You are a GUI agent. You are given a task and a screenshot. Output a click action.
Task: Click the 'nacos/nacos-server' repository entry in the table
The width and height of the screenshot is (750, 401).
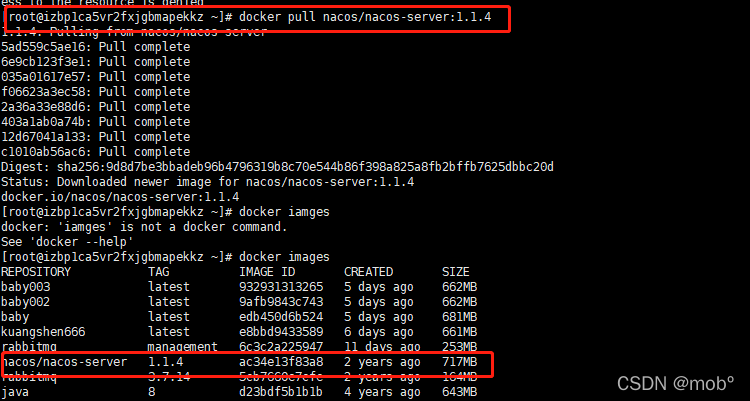[64, 362]
